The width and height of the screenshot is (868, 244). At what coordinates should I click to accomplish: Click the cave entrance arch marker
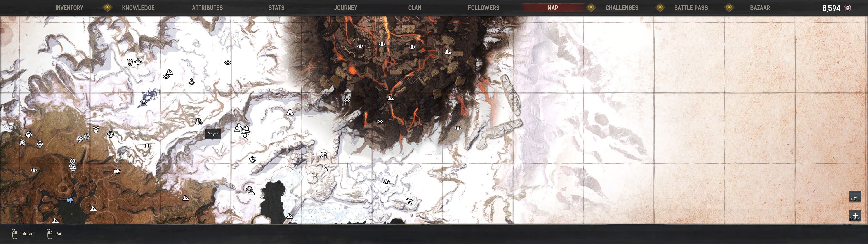point(290,112)
